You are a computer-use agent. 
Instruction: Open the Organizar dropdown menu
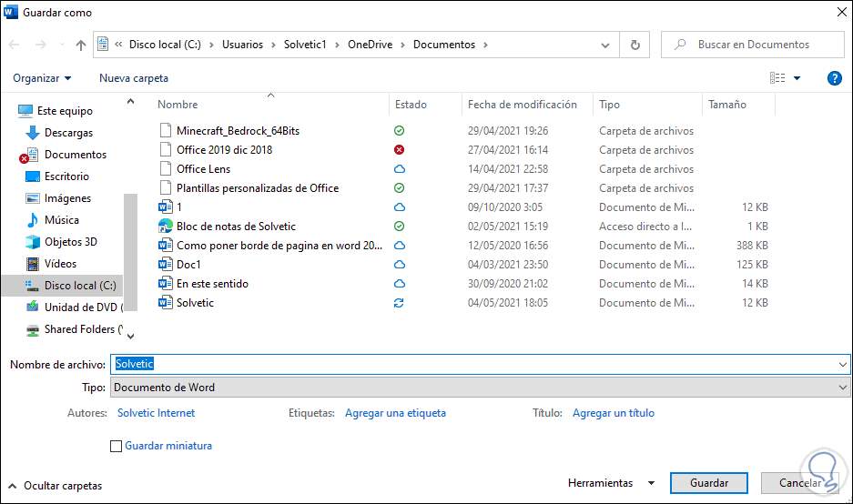tap(42, 78)
